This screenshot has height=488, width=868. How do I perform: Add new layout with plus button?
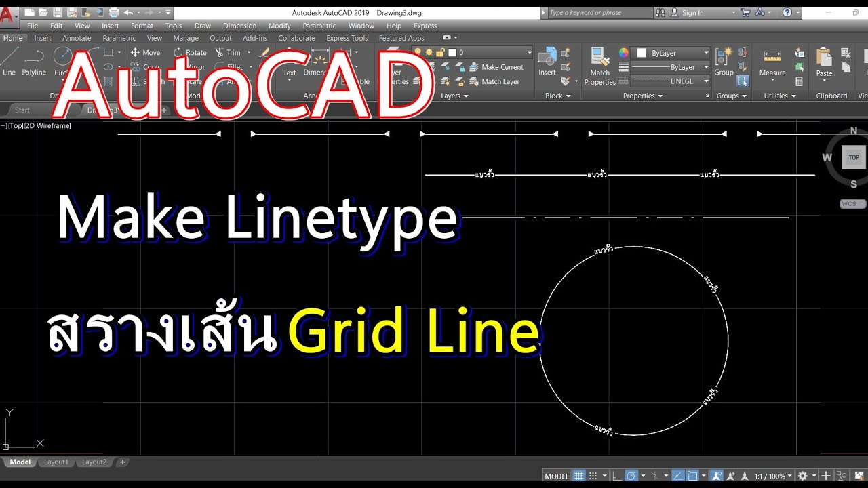122,462
